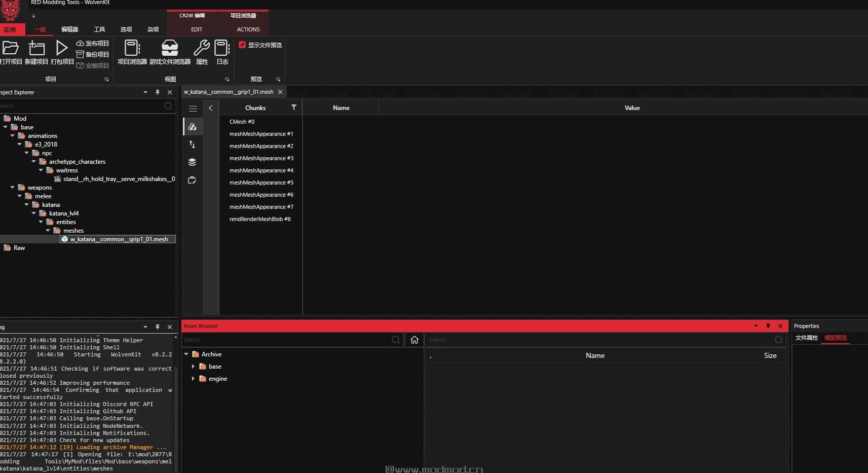
Task: Select meshMeshAppearance #1 chunk
Action: pos(260,134)
